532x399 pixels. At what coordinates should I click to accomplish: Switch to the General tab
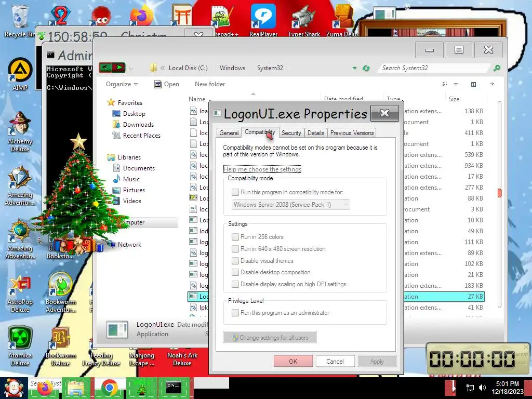[229, 133]
